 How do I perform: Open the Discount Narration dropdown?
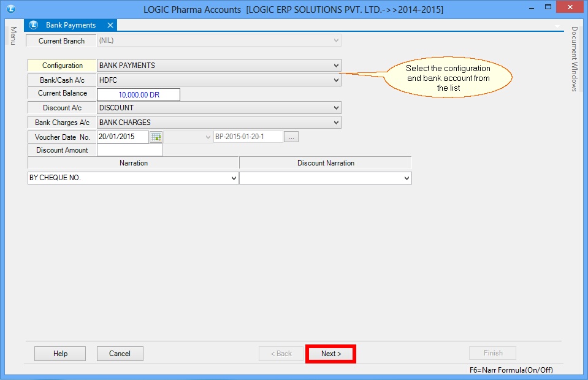[407, 178]
